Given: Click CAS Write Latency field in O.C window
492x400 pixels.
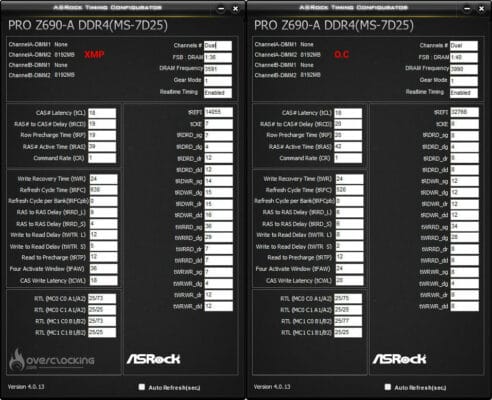Looking at the screenshot, I should (x=349, y=280).
